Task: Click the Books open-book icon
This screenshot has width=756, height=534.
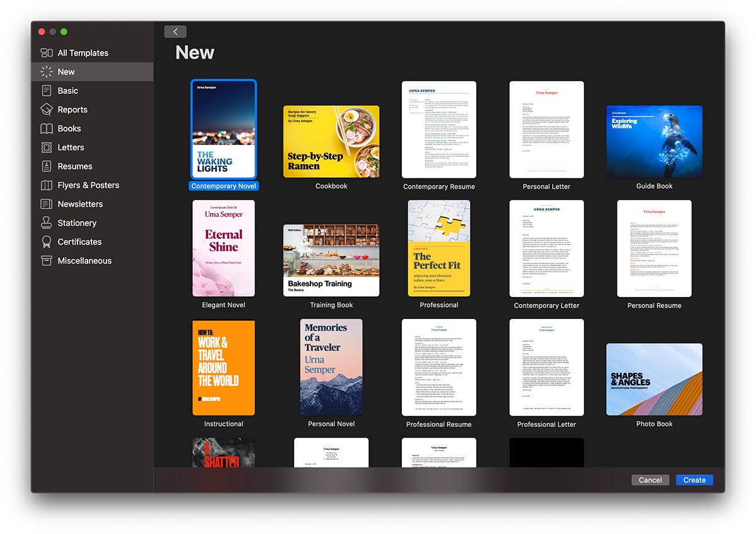Action: click(x=47, y=129)
